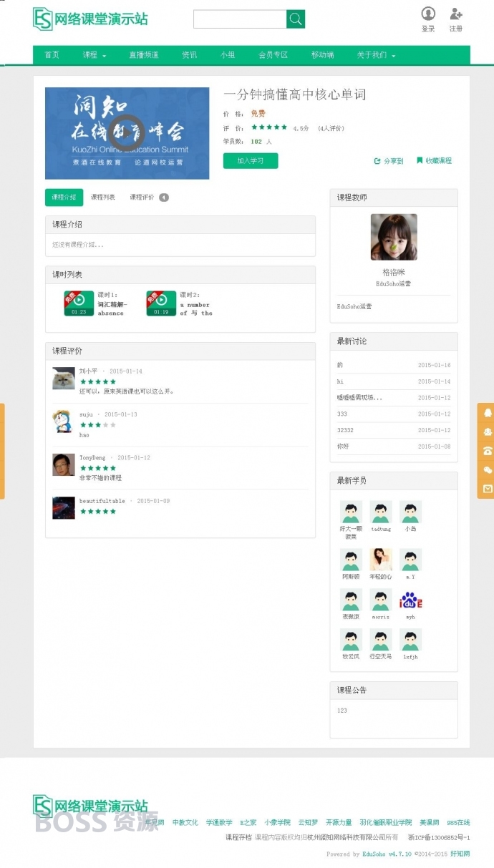The image size is (494, 868).
Task: Click student tadtung's avatar
Action: pos(381,512)
